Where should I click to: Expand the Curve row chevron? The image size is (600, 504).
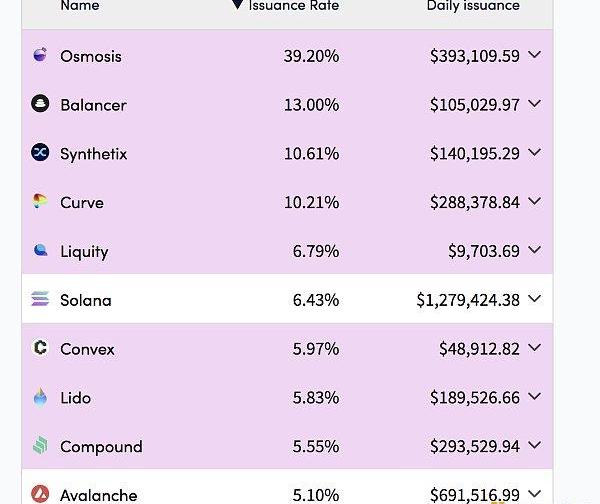click(535, 201)
